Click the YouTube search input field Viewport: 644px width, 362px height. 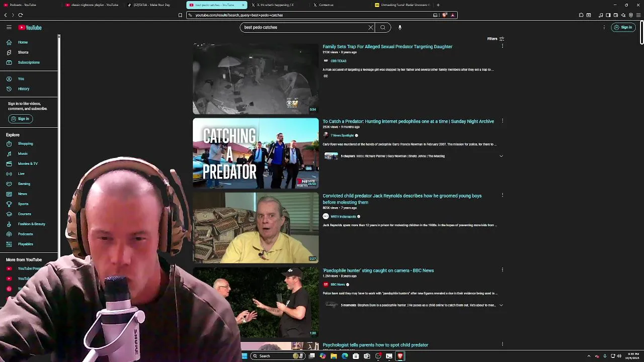[304, 27]
